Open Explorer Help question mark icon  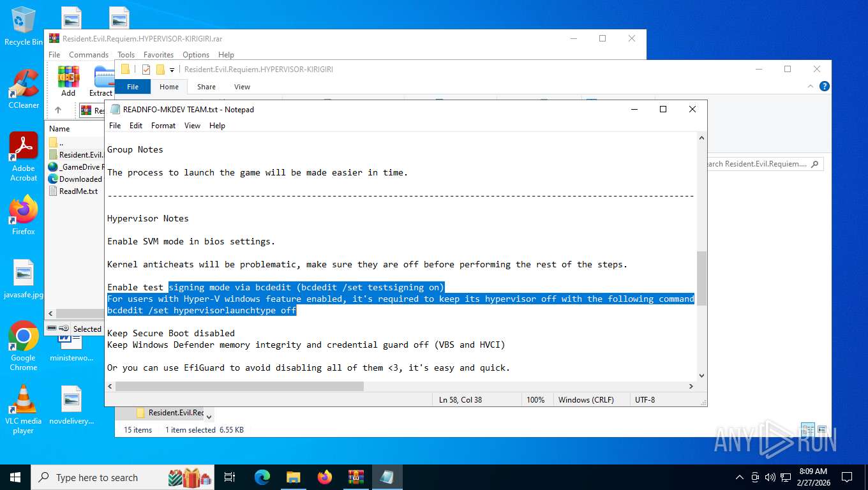[x=824, y=86]
